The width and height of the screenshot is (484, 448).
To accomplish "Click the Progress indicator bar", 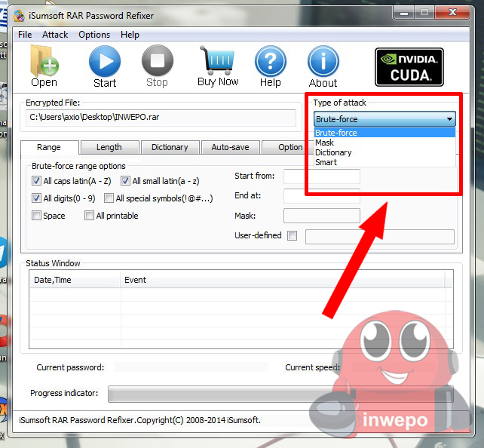I will 280,394.
